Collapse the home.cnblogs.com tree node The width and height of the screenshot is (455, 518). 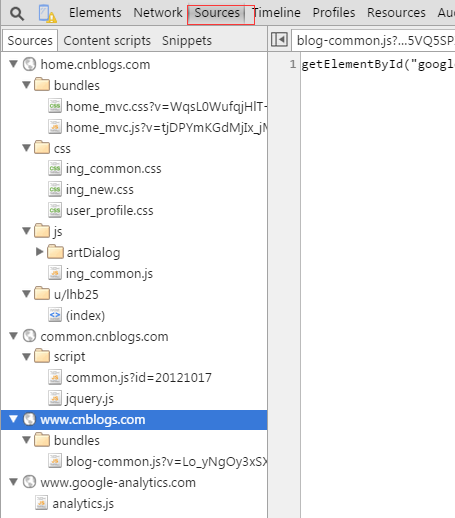13,63
